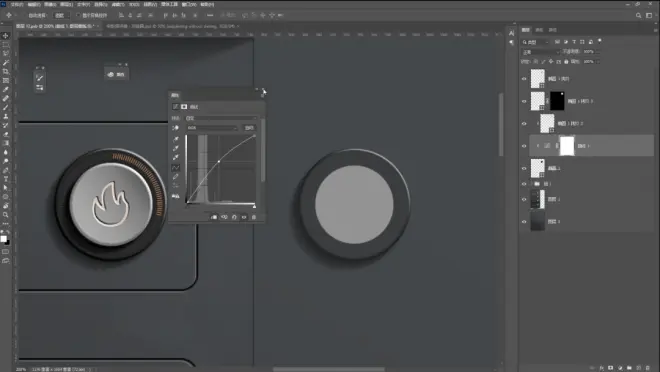
Task: Open the second document tab
Action: click(172, 26)
